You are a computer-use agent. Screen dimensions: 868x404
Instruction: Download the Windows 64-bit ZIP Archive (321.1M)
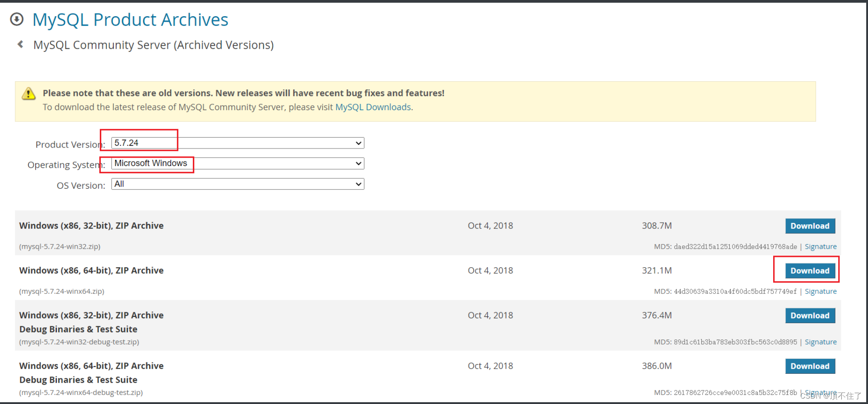click(x=810, y=271)
